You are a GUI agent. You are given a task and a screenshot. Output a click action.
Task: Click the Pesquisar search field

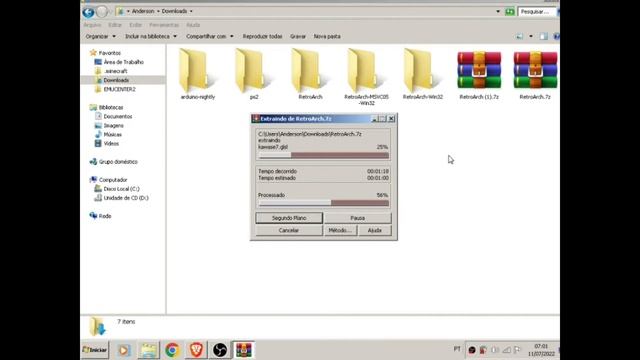click(x=537, y=12)
